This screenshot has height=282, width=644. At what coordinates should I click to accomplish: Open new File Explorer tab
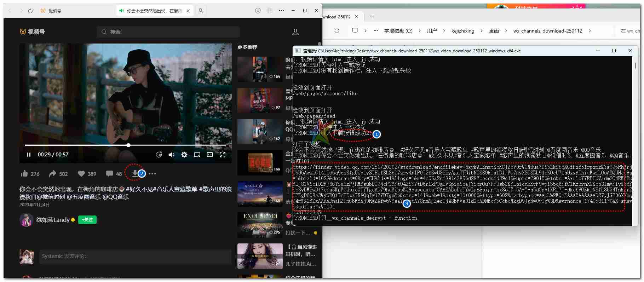[x=372, y=17]
